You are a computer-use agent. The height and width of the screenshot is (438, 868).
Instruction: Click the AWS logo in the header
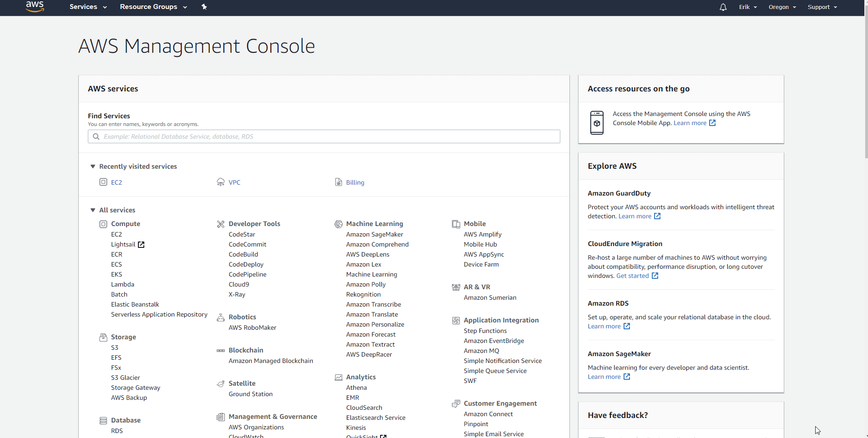(35, 6)
